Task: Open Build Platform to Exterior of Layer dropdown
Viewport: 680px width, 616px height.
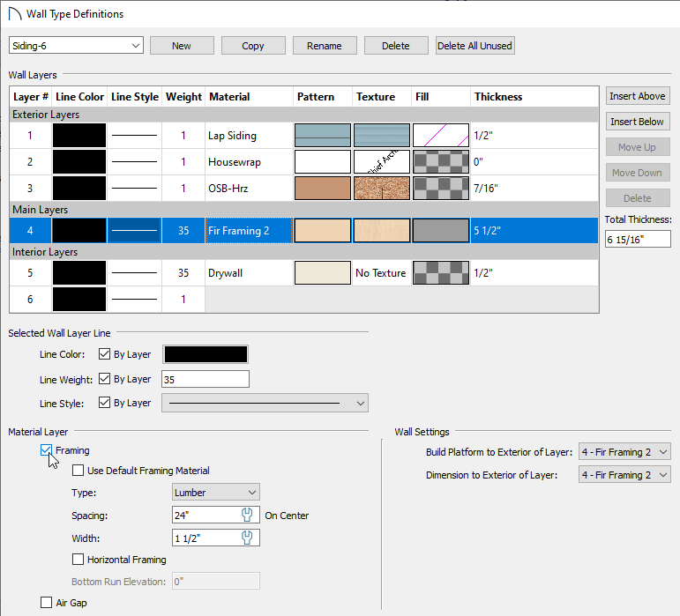Action: (x=624, y=452)
